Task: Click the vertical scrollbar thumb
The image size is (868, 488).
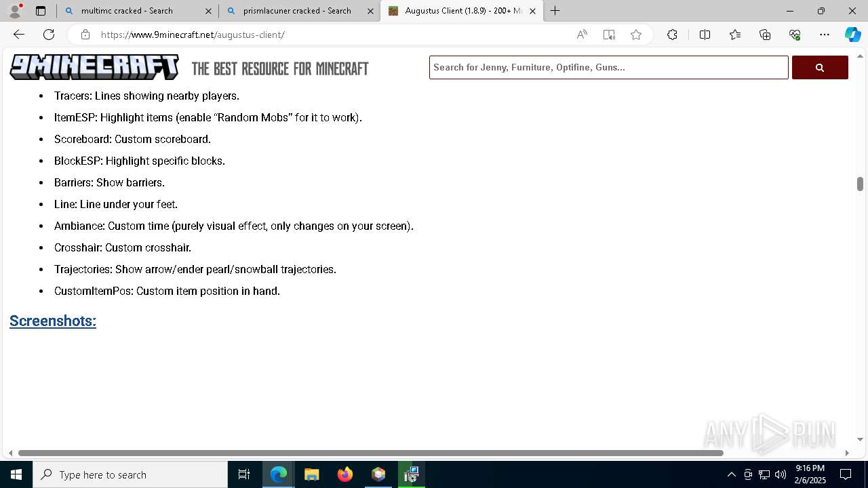Action: click(x=860, y=184)
